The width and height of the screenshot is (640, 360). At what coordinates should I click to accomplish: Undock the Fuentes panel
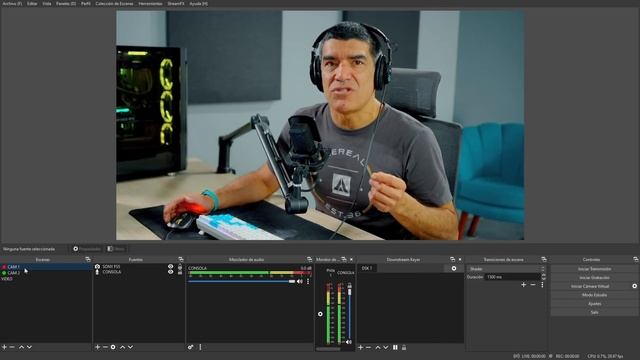(181, 259)
